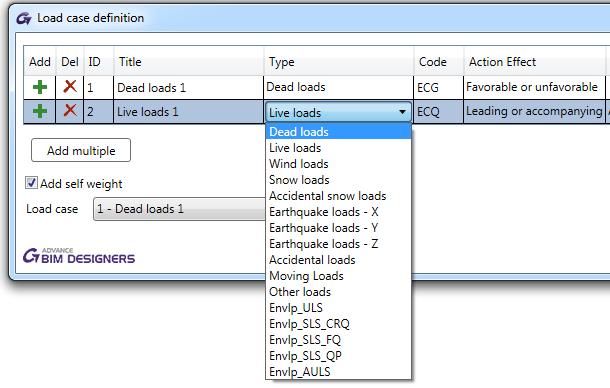Image resolution: width=610 pixels, height=388 pixels.
Task: Select Envlp_ULS option
Action: click(x=338, y=307)
